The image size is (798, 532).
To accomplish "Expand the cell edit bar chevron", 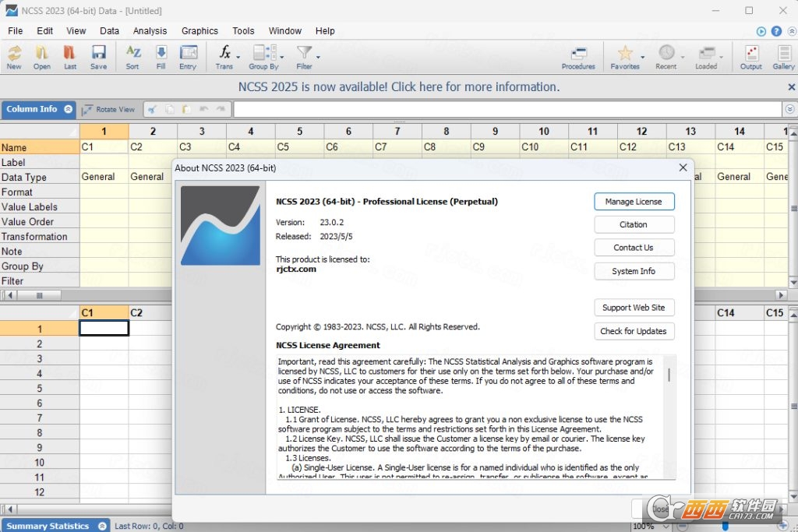I will 789,109.
